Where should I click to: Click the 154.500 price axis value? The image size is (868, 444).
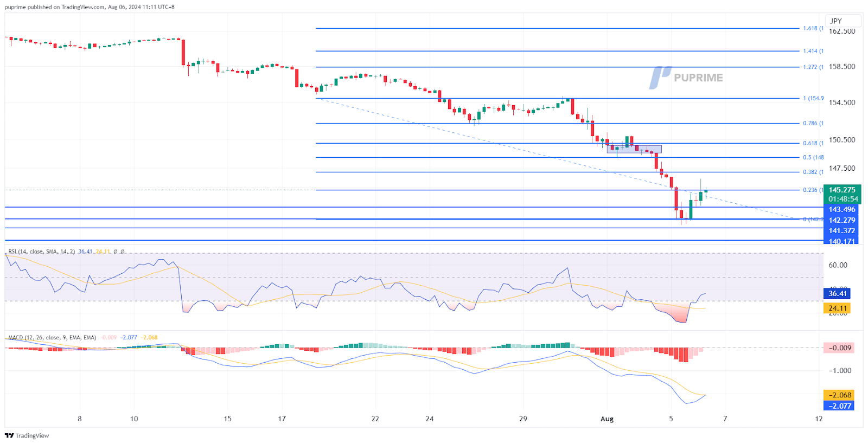point(842,102)
